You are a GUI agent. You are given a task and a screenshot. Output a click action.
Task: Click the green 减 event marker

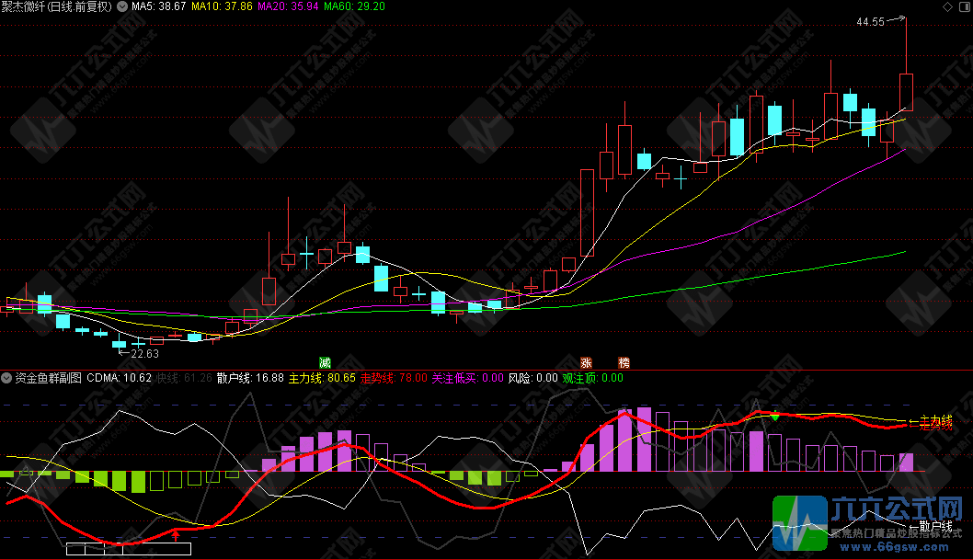pos(325,362)
